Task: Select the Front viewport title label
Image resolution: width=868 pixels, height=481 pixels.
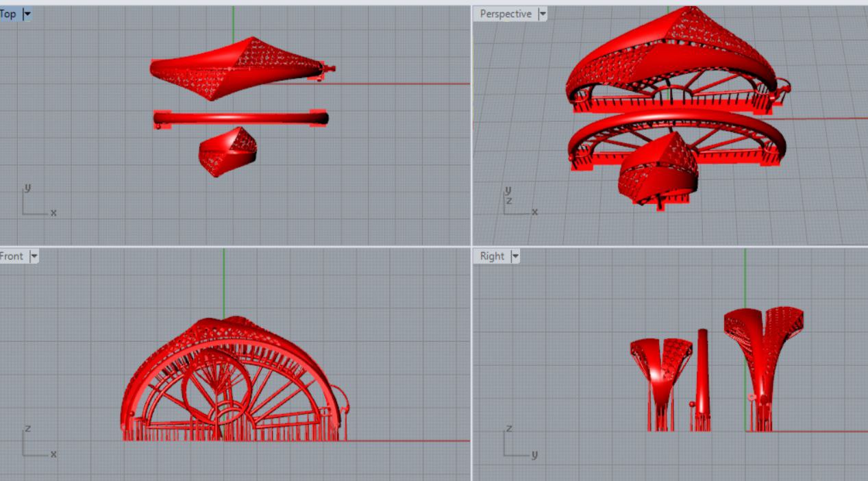Action: 12,256
